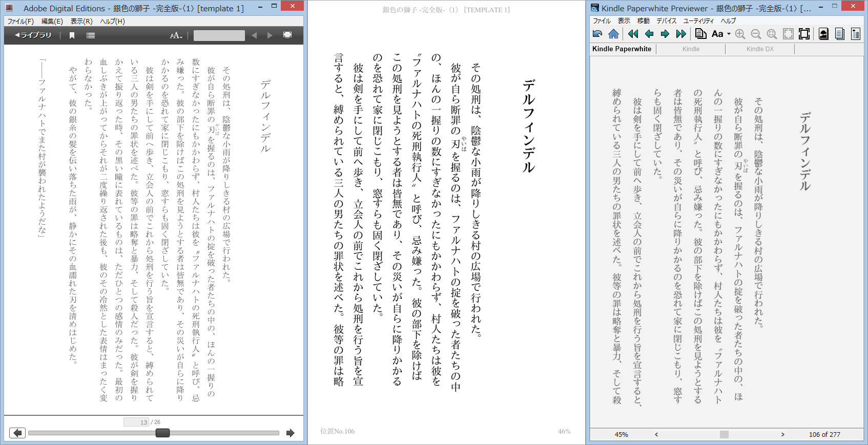Image resolution: width=868 pixels, height=445 pixels.
Task: Click the 位置No.106 text in the middle page
Action: (x=337, y=431)
